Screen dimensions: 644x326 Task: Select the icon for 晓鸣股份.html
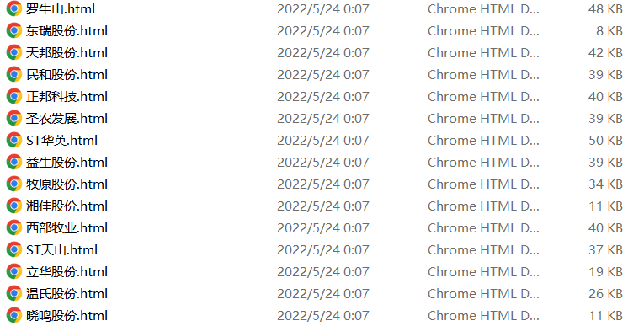coord(14,315)
